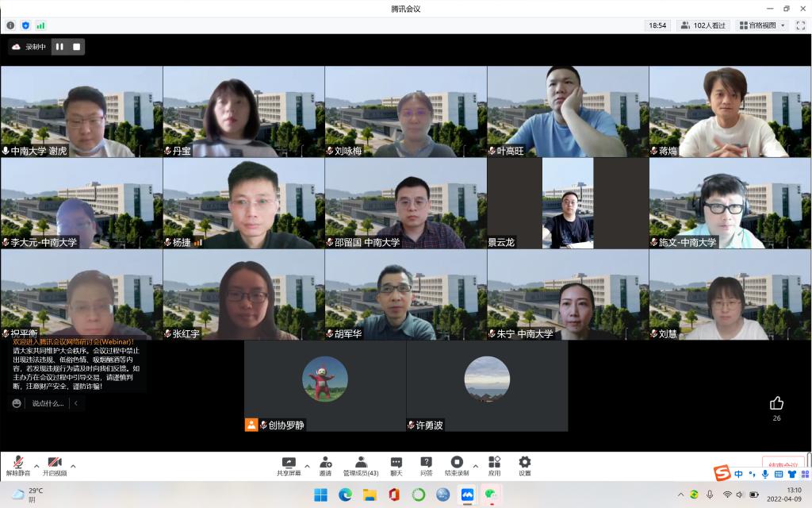Open the emoji picker beside chat input
This screenshot has height=508, width=812.
point(17,403)
